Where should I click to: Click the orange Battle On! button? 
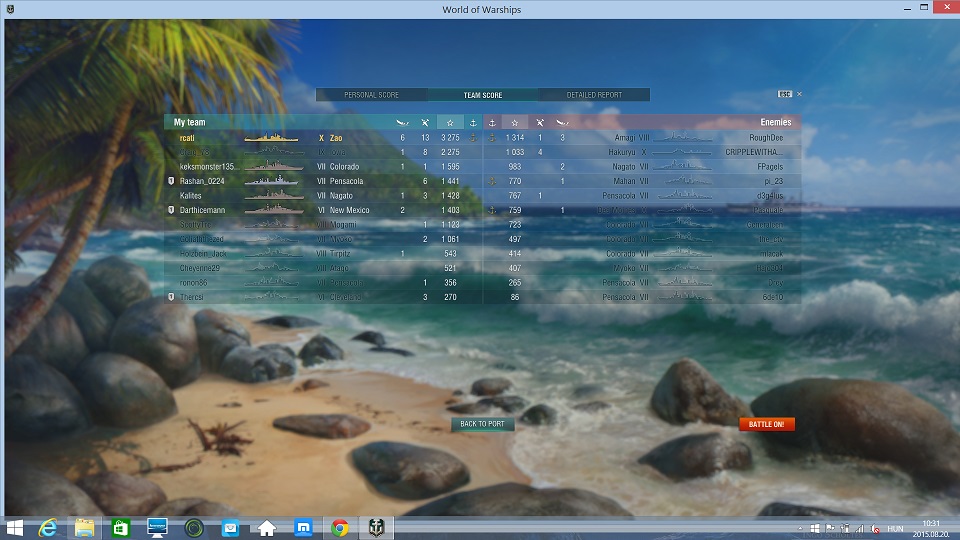(767, 424)
